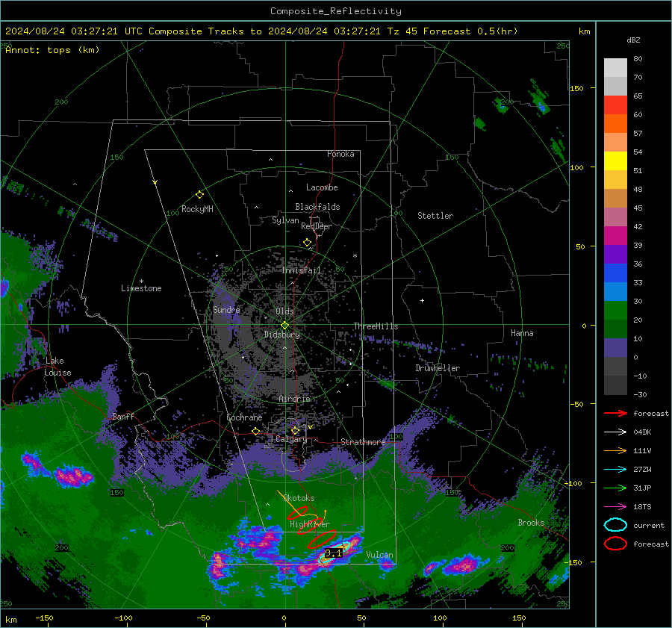
Task: Click the yellow diamond marker near RedDeer
Action: [x=307, y=243]
